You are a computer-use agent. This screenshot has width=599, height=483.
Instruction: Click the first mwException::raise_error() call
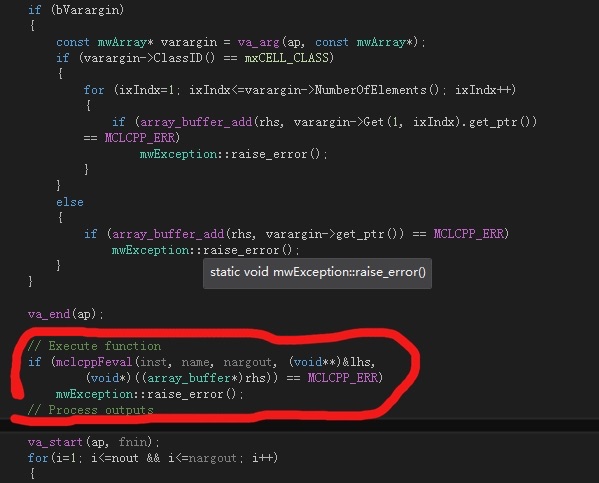point(233,154)
